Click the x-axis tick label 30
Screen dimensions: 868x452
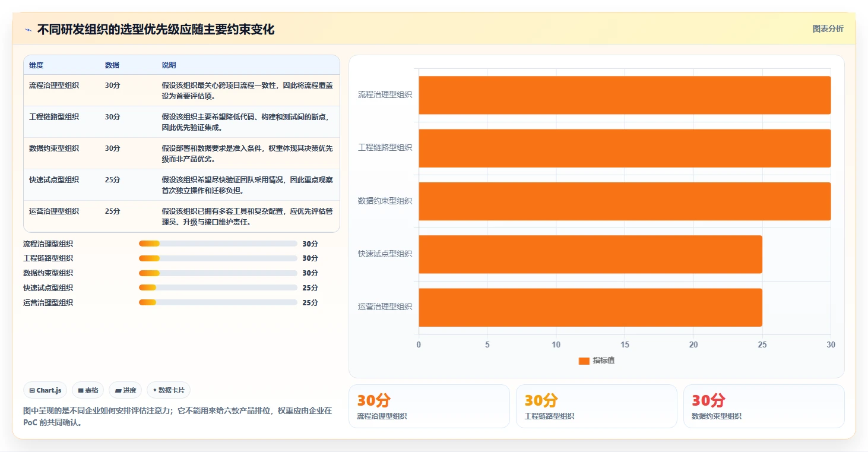click(x=831, y=344)
